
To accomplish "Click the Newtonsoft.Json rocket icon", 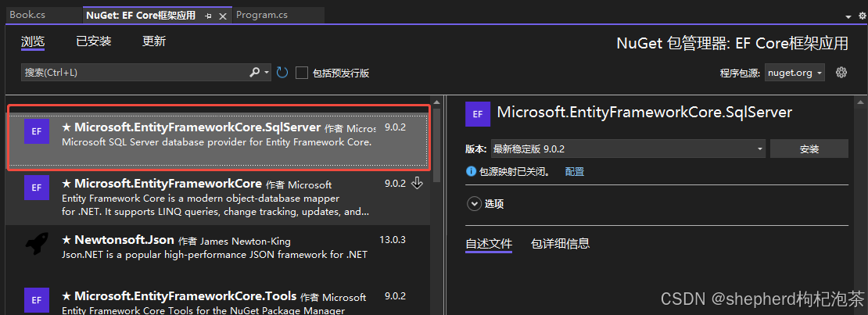I will coord(37,244).
